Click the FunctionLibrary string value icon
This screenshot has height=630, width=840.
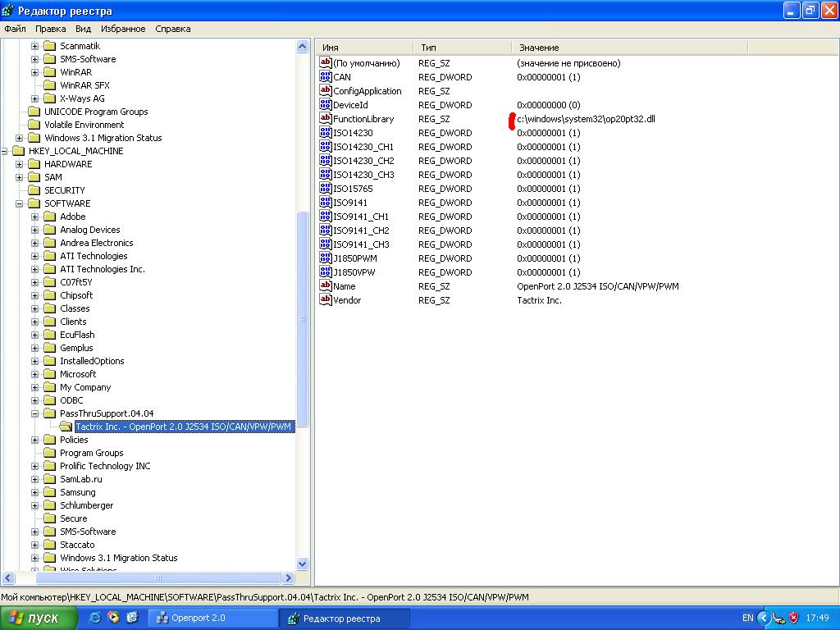click(x=325, y=118)
